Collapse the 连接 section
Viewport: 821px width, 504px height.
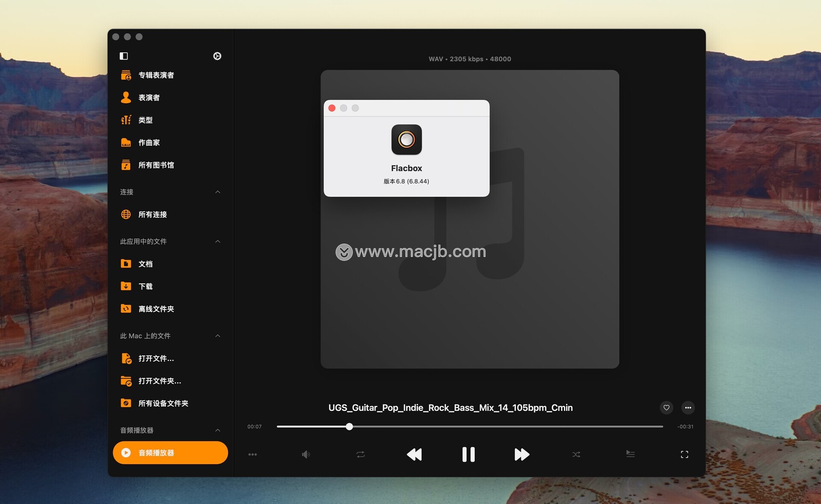218,192
